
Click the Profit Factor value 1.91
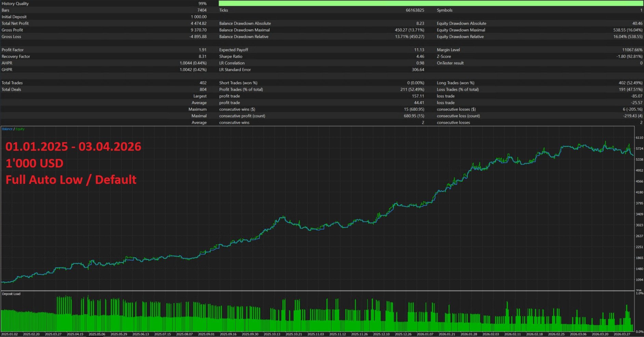(x=203, y=50)
